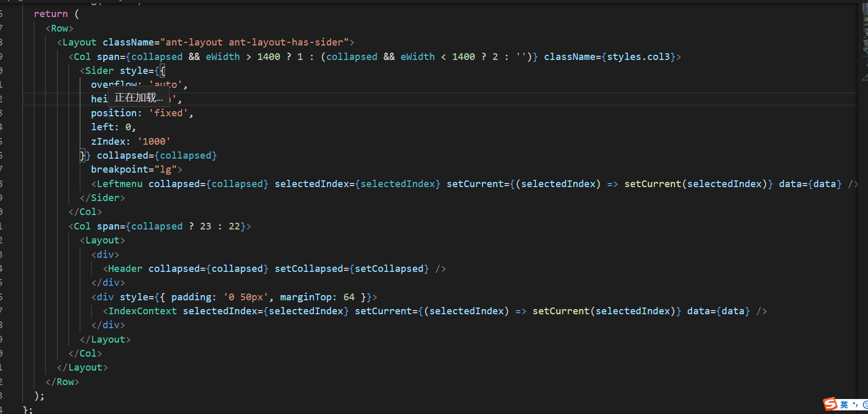Click 'data={data}' on the Leftmenu line
Image resolution: width=868 pixels, height=414 pixels.
pyautogui.click(x=811, y=184)
